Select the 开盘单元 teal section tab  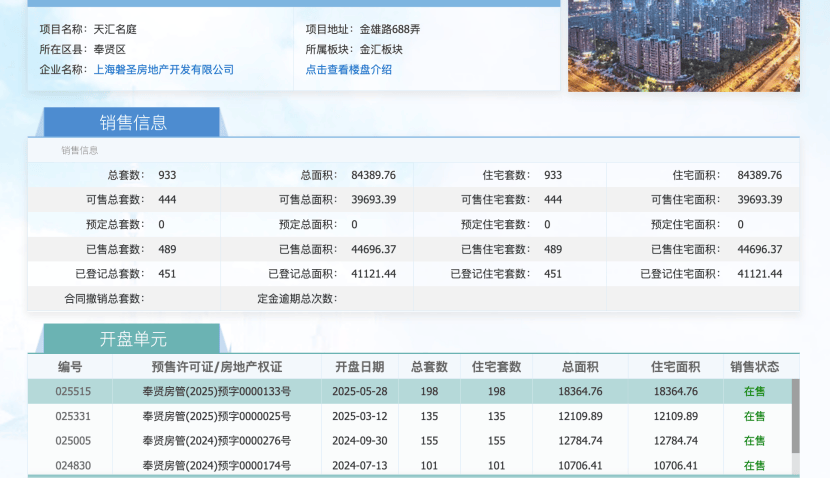click(132, 339)
